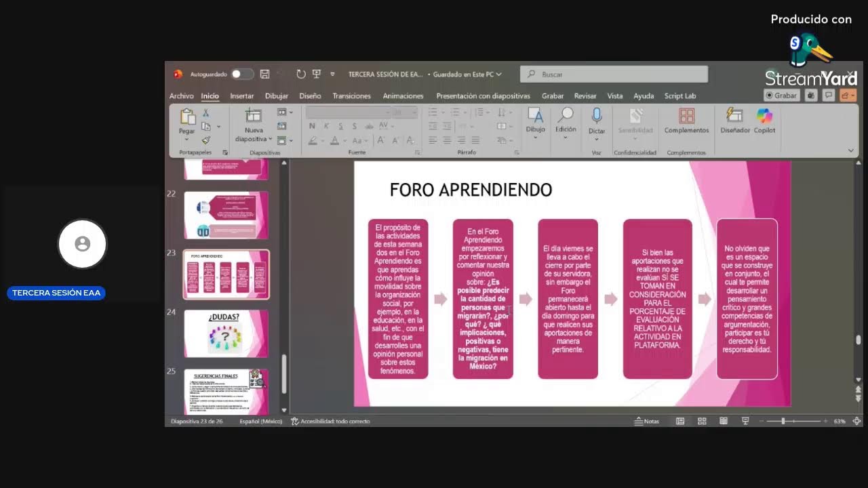
Task: Open the Complementos add-ins button
Action: point(686,121)
